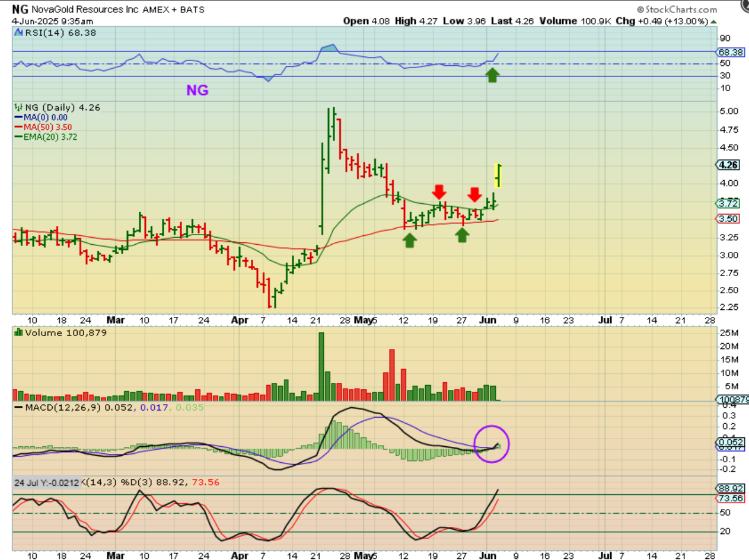
Task: Click the 3.72 EMA flag on axis
Action: click(727, 203)
